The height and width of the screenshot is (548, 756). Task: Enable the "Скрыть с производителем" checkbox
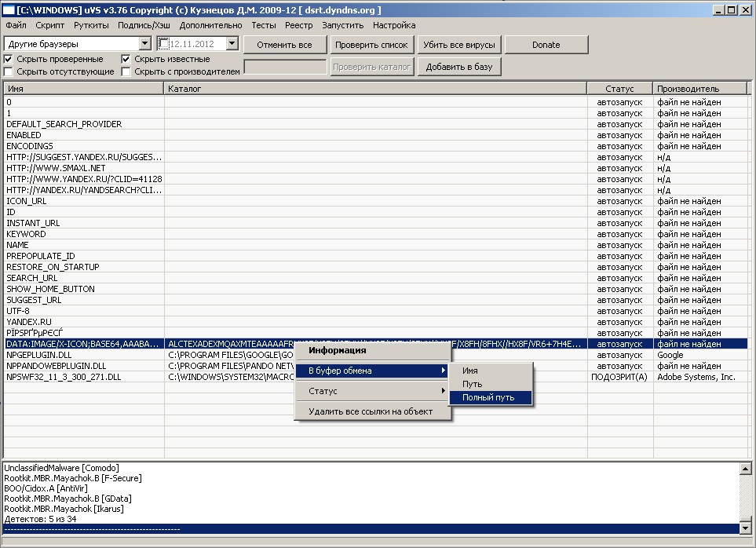(126, 71)
